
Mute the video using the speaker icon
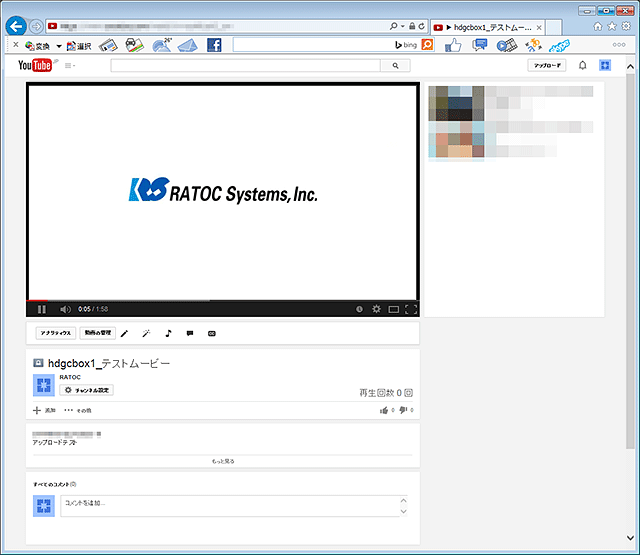tap(65, 309)
